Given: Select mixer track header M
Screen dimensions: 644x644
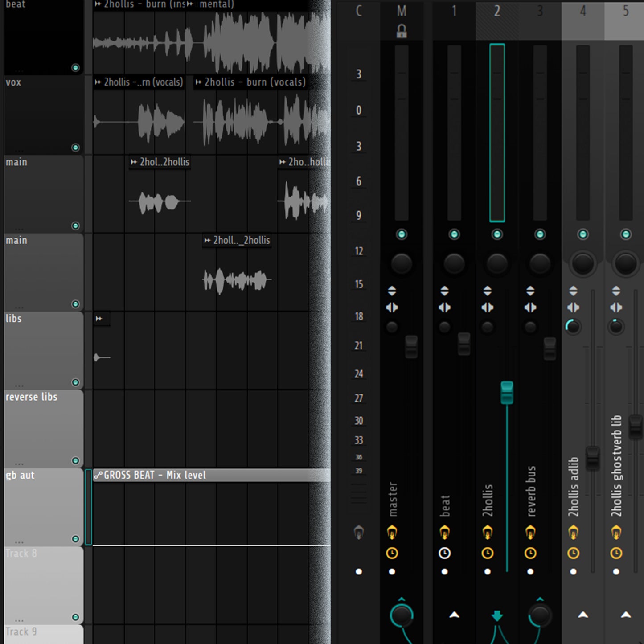Looking at the screenshot, I should coord(402,11).
